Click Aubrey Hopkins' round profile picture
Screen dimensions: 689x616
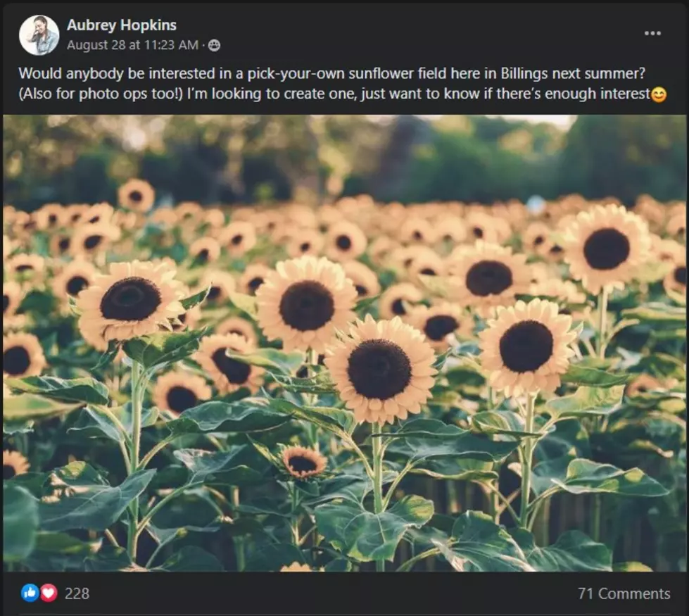(x=39, y=35)
